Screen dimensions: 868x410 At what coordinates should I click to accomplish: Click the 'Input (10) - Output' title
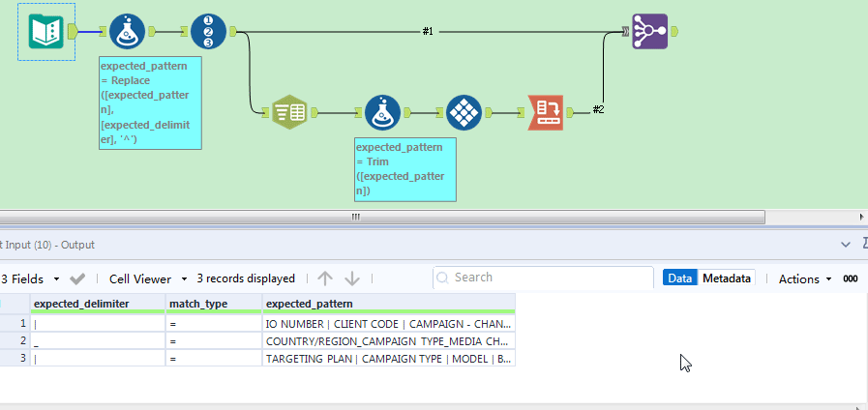pos(47,245)
